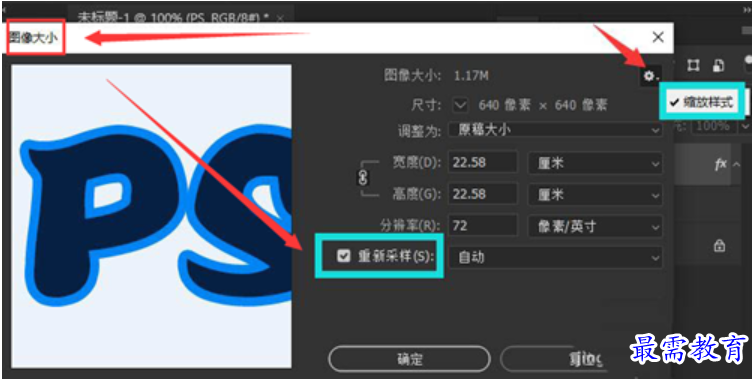Collapse the layer effects chevron beside fx

click(737, 165)
